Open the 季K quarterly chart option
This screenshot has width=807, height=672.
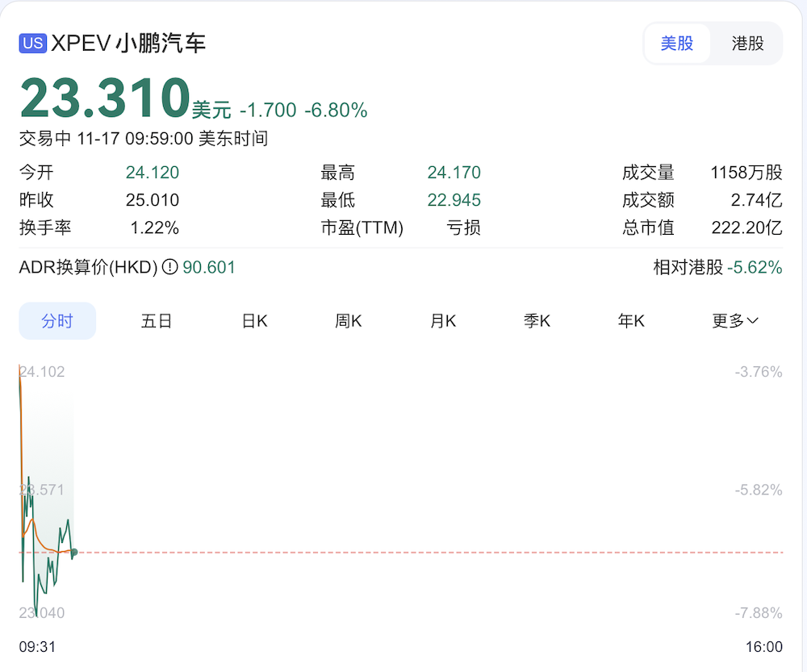point(537,320)
